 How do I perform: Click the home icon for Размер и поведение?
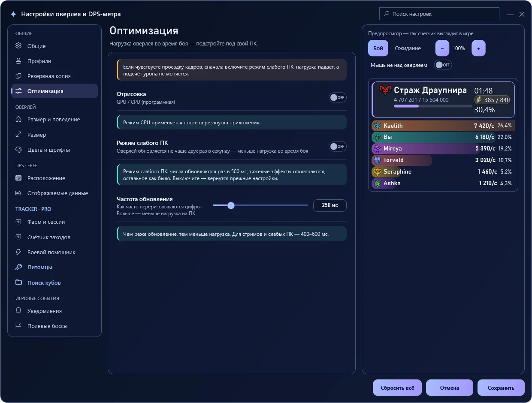(x=18, y=119)
